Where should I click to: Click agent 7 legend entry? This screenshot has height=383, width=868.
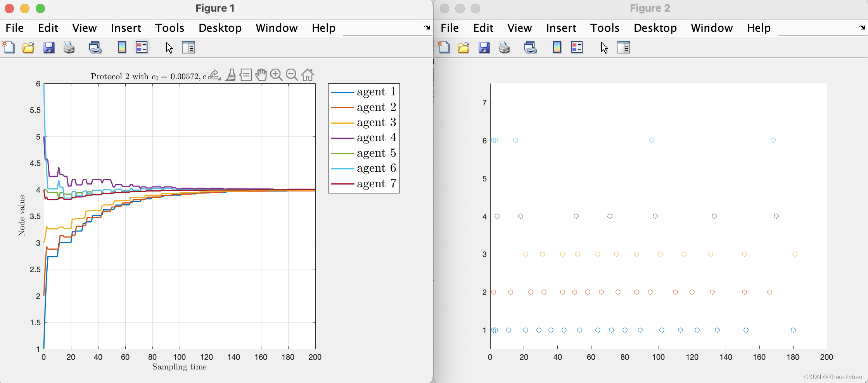tap(363, 184)
